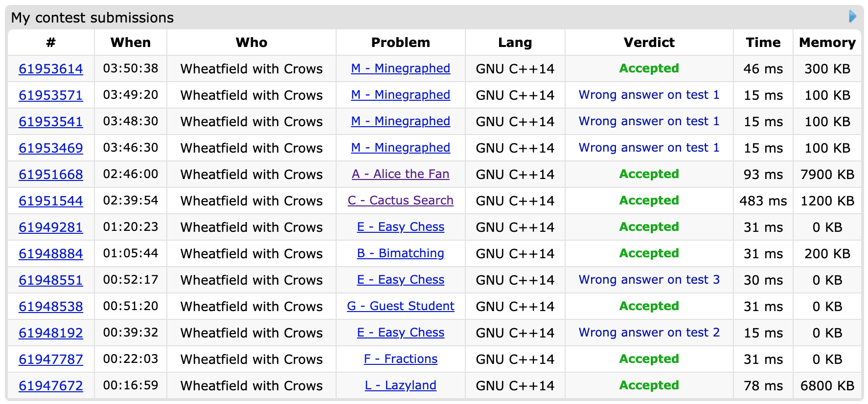Open submission 61953614
The height and width of the screenshot is (404, 868).
51,69
